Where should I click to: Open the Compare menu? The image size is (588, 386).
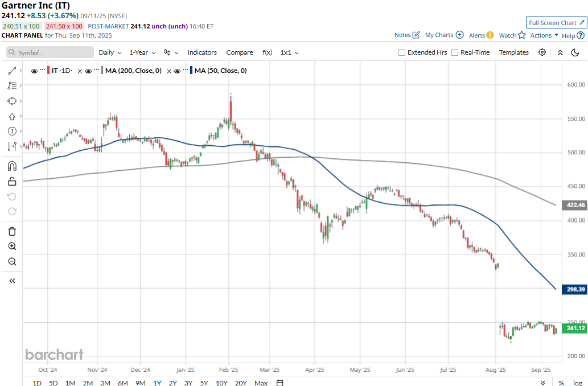click(x=240, y=52)
